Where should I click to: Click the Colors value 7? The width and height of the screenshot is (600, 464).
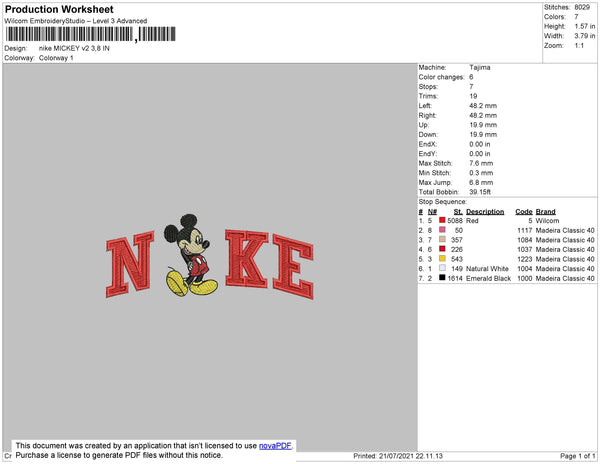point(576,17)
